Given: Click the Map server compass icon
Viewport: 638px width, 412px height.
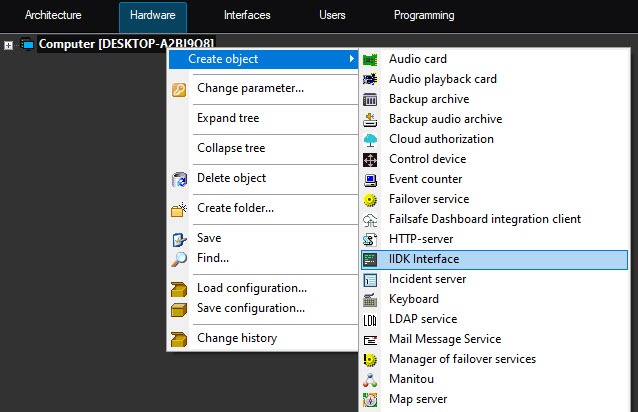Looking at the screenshot, I should point(370,400).
